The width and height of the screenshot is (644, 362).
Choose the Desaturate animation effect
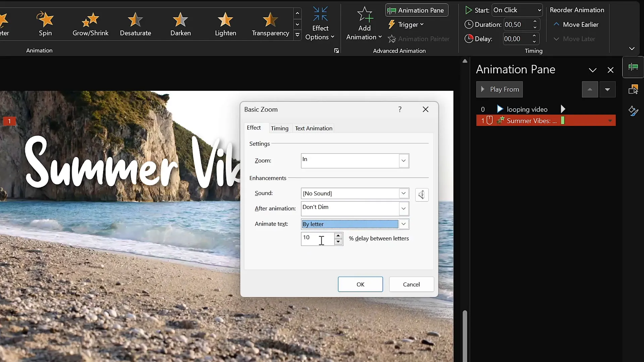pos(136,24)
